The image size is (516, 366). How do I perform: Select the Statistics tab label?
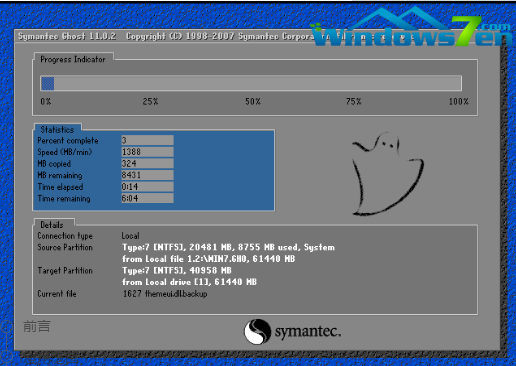tap(57, 129)
